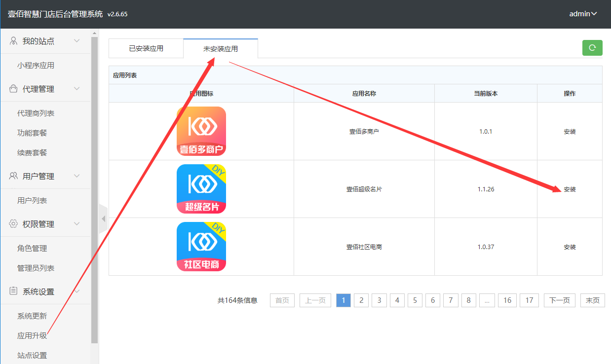Click the sidebar vertical scrollbar
The height and width of the screenshot is (364, 611).
94,190
